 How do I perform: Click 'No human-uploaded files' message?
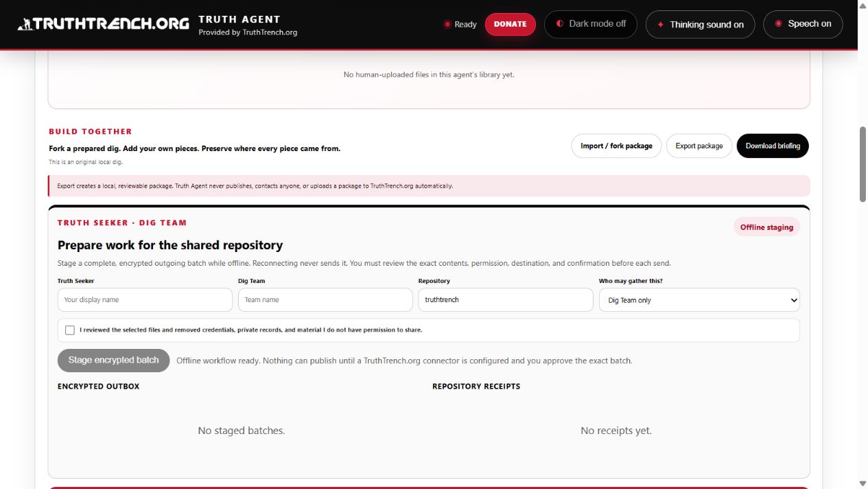click(429, 75)
